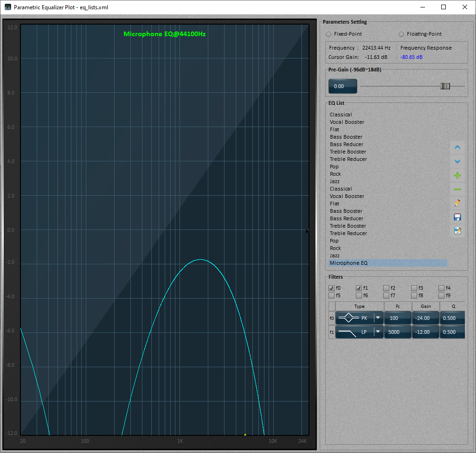Viewport: 476px width, 453px height.
Task: Add a new EQ with green plus
Action: pos(457,175)
